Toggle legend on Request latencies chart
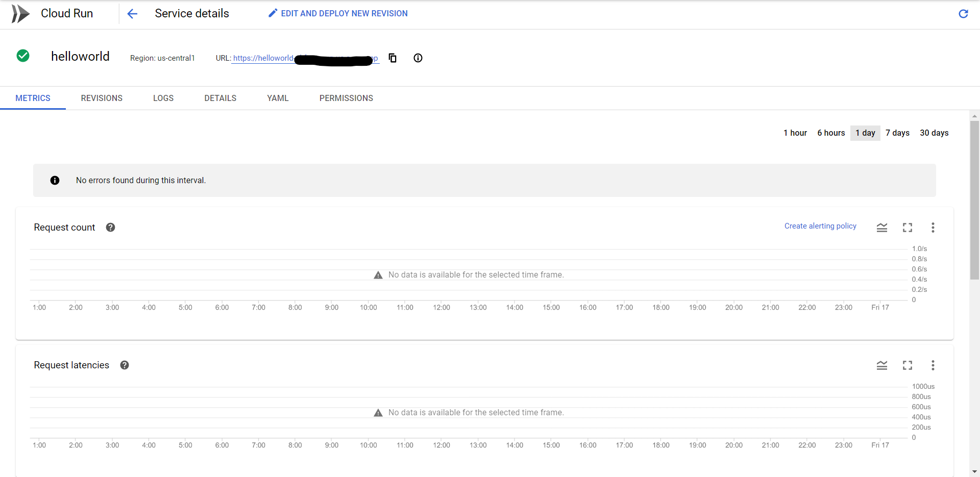 pyautogui.click(x=882, y=365)
